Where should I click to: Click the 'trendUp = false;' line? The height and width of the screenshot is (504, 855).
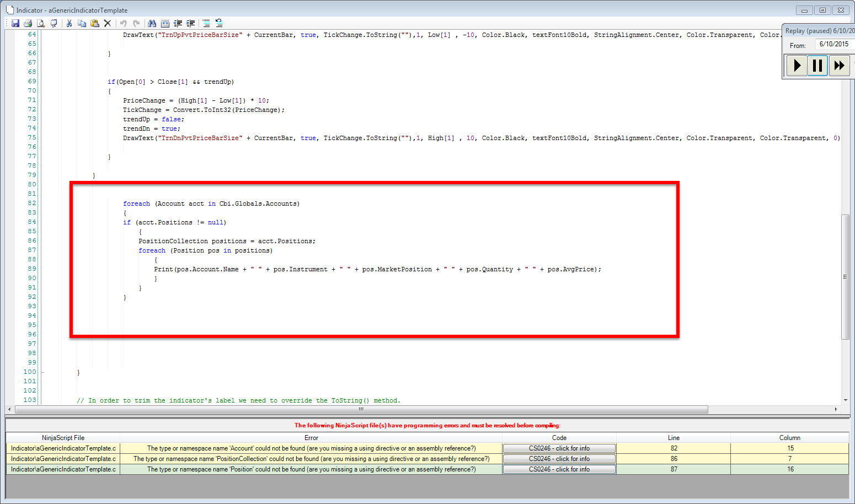[153, 120]
